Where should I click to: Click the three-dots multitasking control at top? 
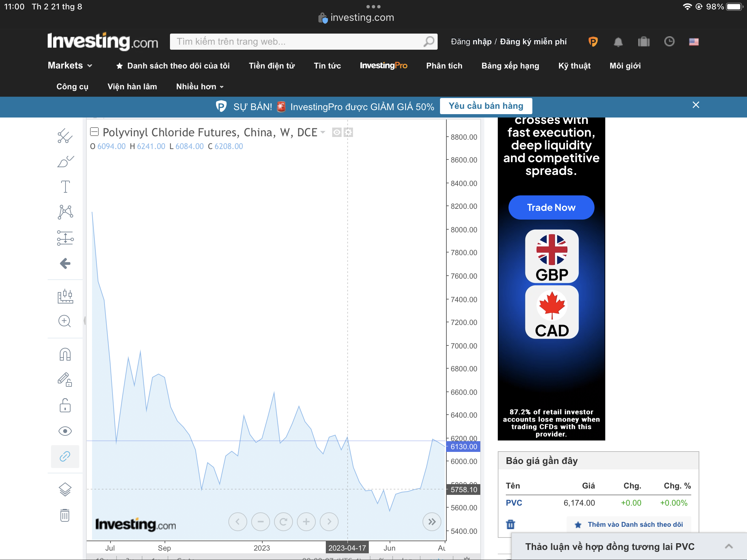373,7
